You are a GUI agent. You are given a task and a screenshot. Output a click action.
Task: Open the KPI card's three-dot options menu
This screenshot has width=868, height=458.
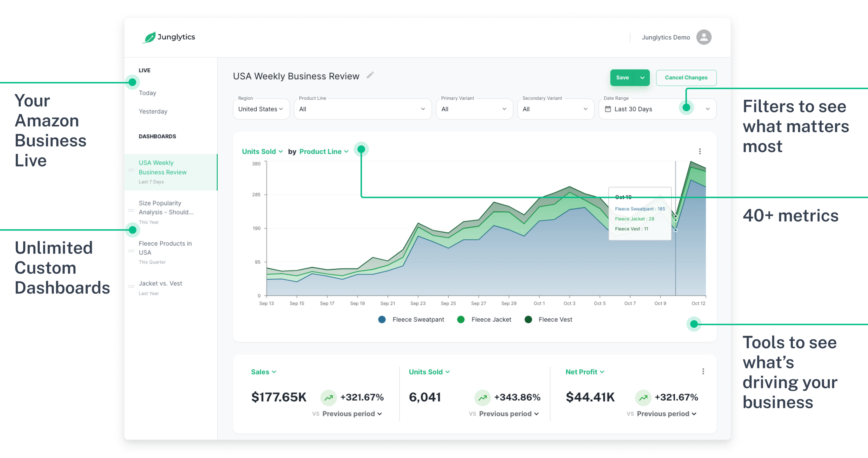703,371
